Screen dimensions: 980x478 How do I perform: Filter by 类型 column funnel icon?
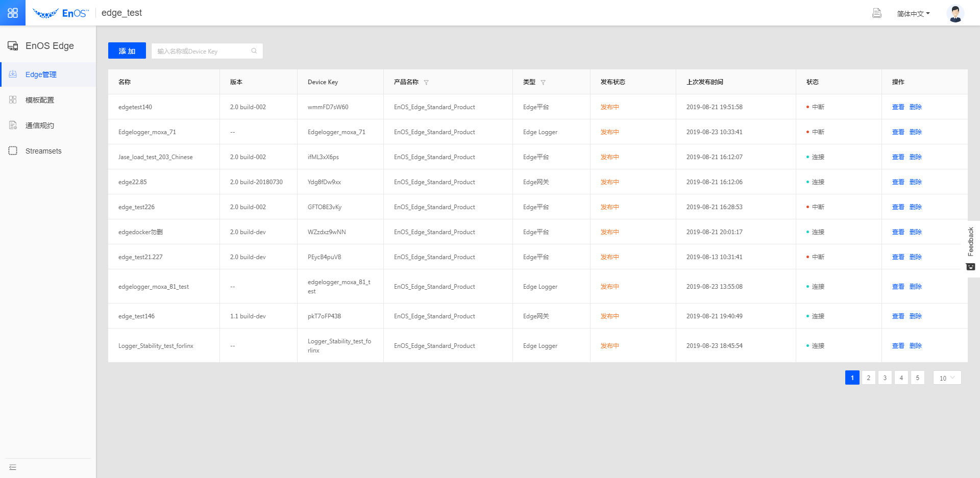(543, 83)
